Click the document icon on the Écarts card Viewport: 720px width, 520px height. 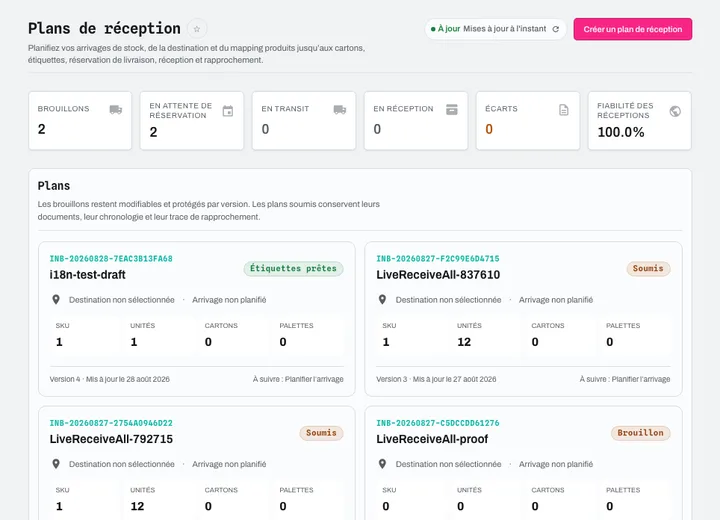pos(564,110)
